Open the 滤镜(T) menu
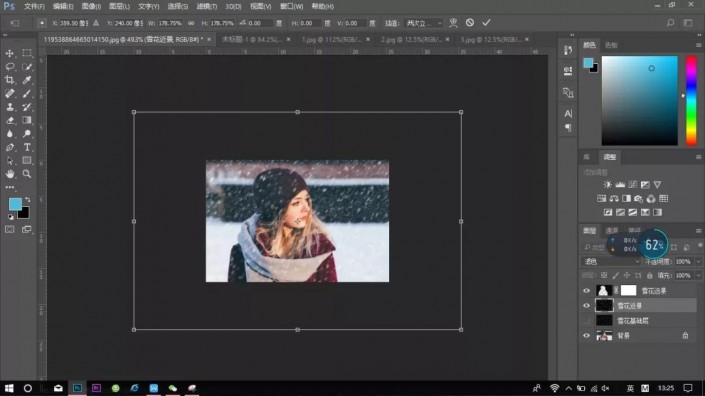Viewport: 705px width, 396px height. (x=206, y=6)
